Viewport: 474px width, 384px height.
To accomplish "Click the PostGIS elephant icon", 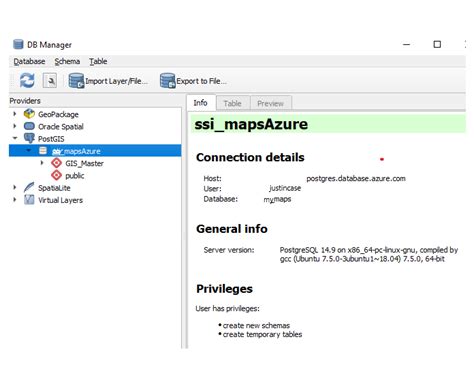I will tap(29, 138).
